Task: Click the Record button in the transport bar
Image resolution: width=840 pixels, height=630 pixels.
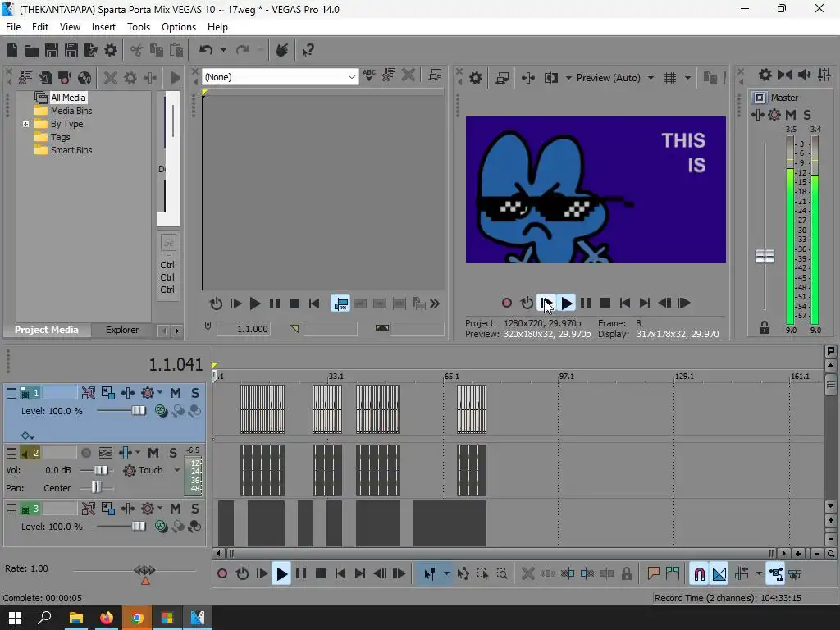Action: 221,573
